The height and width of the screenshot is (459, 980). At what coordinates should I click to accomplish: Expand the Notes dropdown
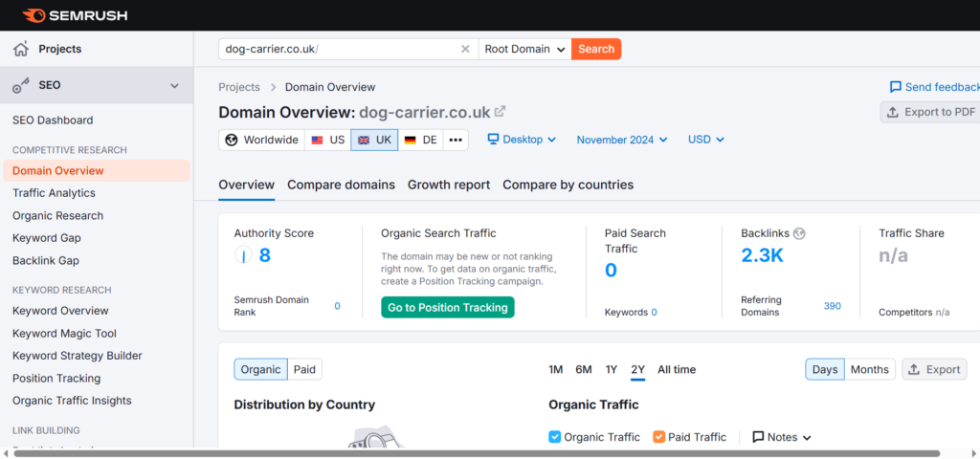pyautogui.click(x=782, y=437)
